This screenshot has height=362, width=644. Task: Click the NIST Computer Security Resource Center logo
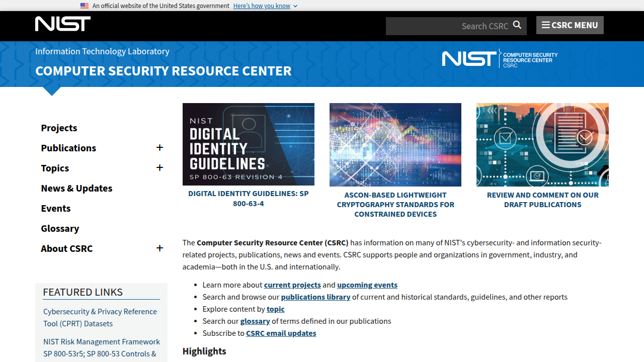point(500,59)
